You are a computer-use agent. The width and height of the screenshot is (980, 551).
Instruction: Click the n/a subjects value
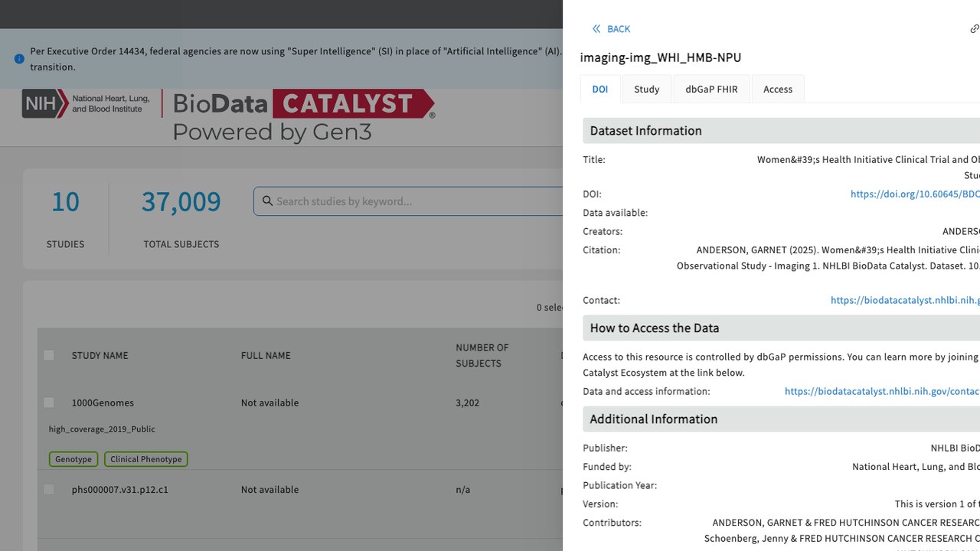tap(463, 490)
